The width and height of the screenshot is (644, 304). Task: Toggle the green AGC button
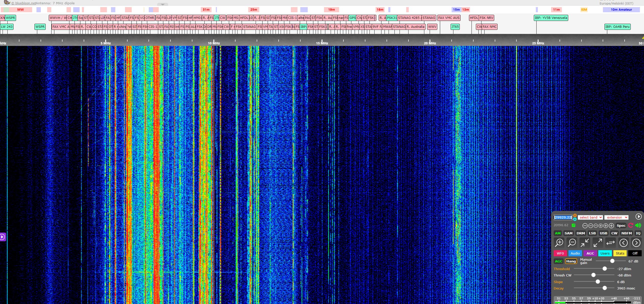click(x=559, y=261)
